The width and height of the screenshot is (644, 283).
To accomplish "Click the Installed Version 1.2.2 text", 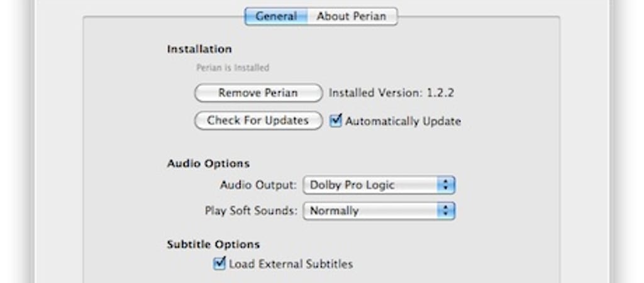I will click(391, 93).
